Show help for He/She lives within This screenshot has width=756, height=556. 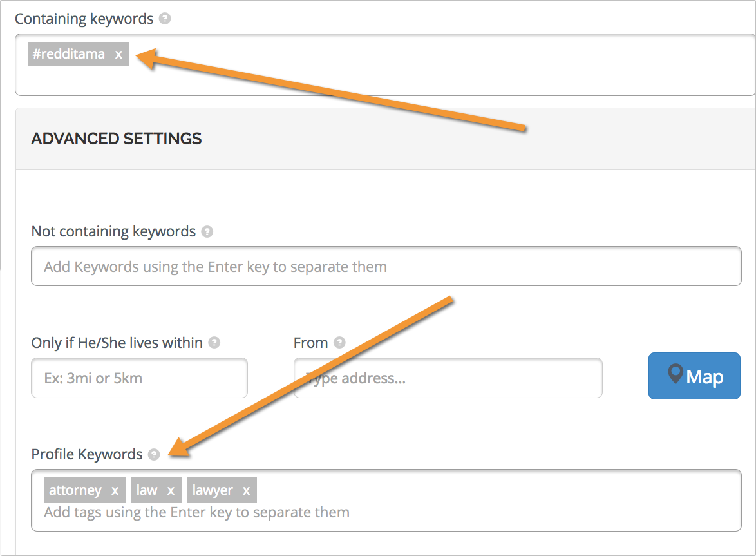[214, 343]
